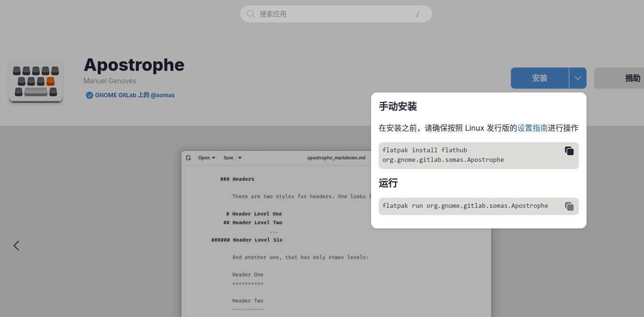Click the new document icon in screenshot
The width and height of the screenshot is (644, 317).
(x=188, y=158)
